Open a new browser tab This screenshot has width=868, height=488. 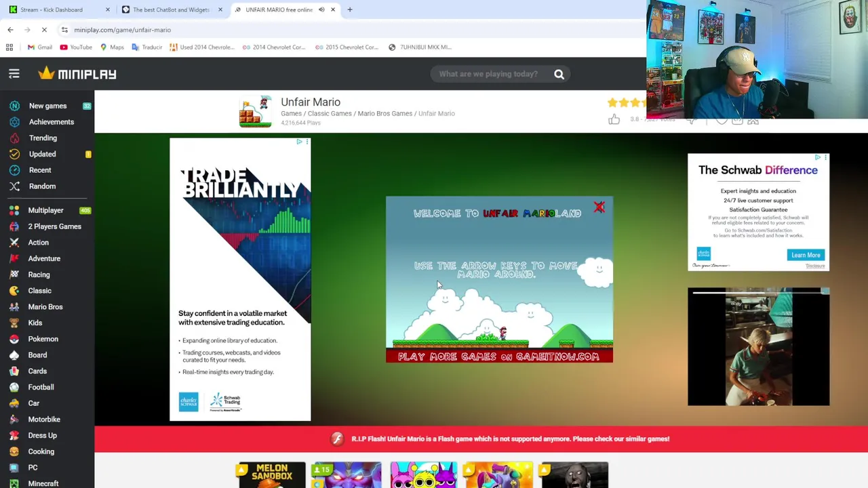(x=350, y=9)
